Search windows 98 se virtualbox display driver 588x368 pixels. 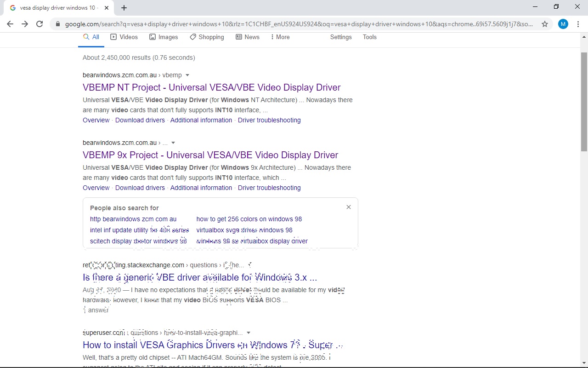(x=252, y=241)
